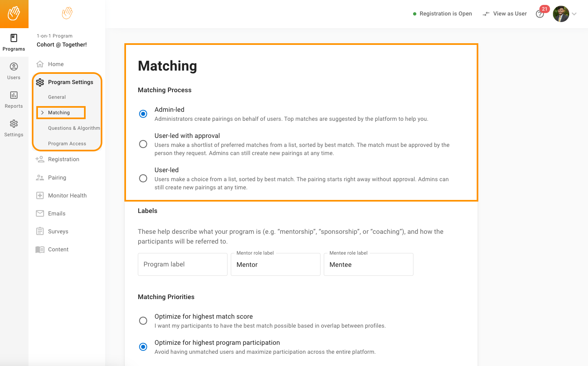Choose Optimize for highest match score
588x366 pixels.
click(143, 321)
